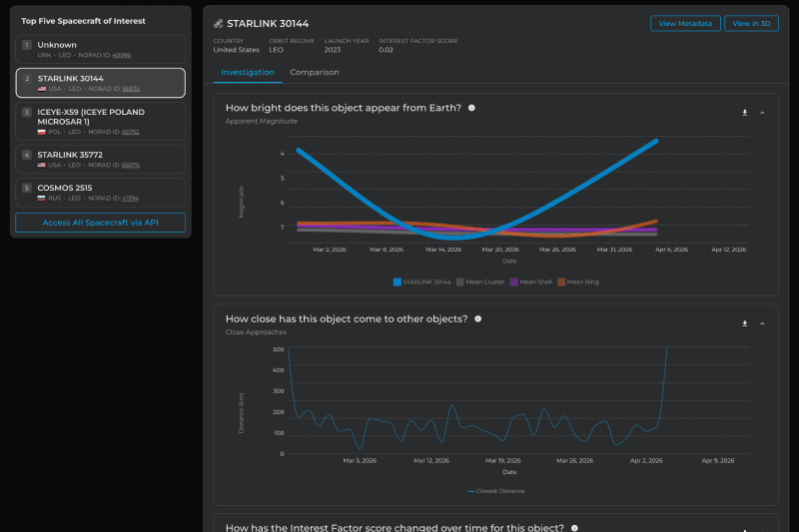Download the Close Approaches chart

coord(744,323)
